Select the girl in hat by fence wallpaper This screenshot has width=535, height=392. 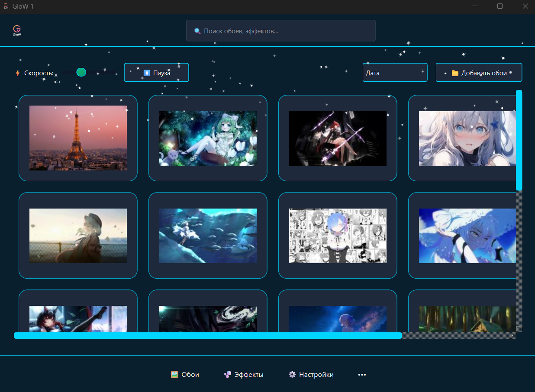78,235
